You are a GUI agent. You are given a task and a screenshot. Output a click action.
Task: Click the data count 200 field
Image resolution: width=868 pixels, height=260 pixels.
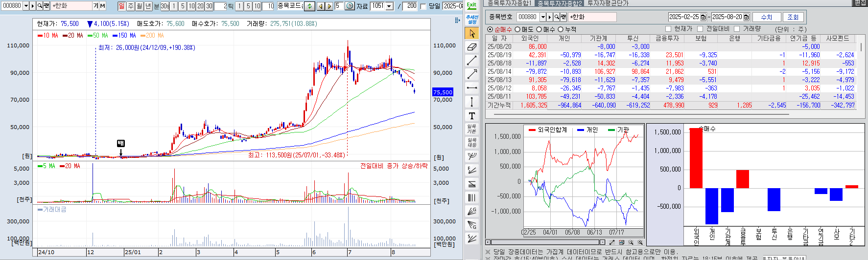410,6
